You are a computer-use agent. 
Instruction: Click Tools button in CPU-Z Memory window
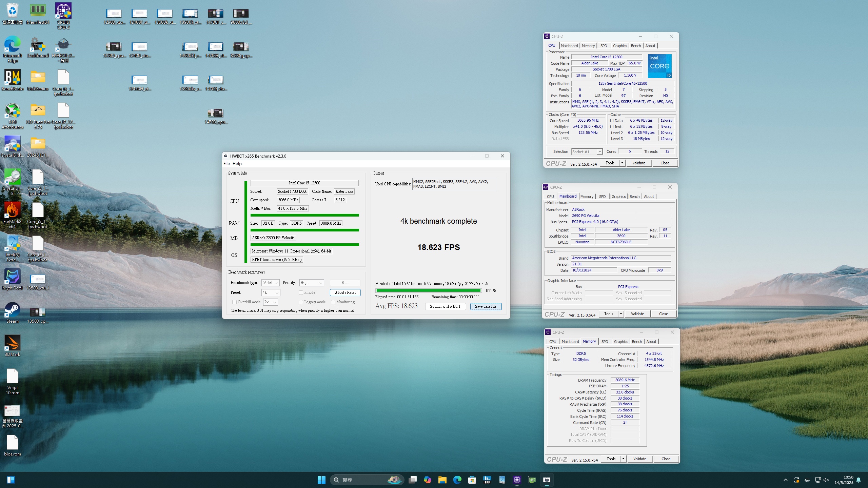tap(611, 459)
